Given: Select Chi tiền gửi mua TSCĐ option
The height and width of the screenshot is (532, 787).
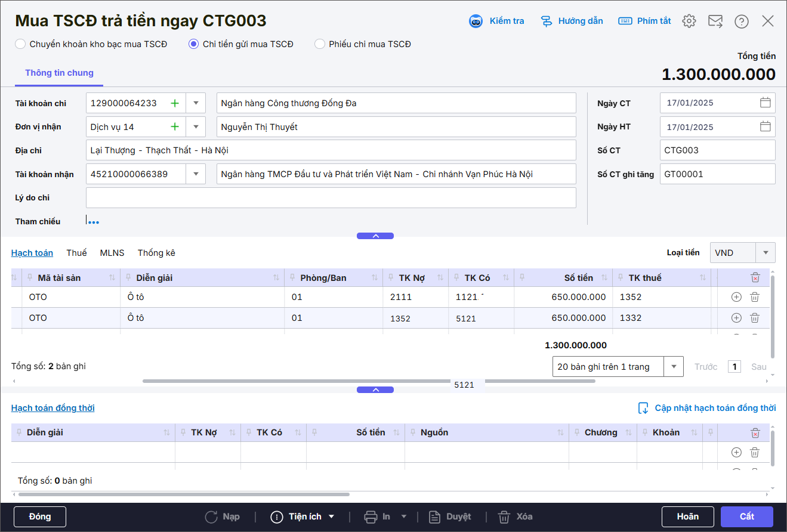Looking at the screenshot, I should pyautogui.click(x=193, y=44).
